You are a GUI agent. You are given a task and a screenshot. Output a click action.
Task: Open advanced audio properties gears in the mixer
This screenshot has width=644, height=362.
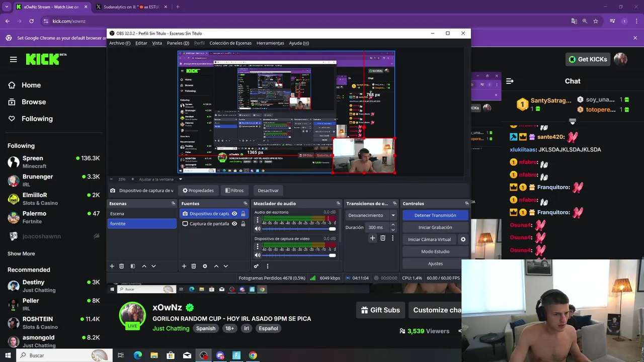click(256, 266)
